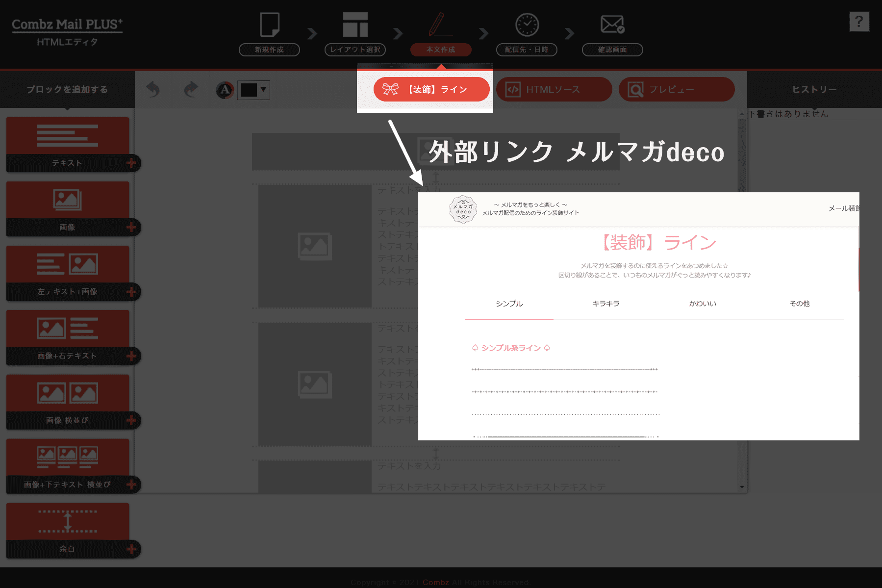Select the その他 tab
882x588 pixels.
coord(799,304)
